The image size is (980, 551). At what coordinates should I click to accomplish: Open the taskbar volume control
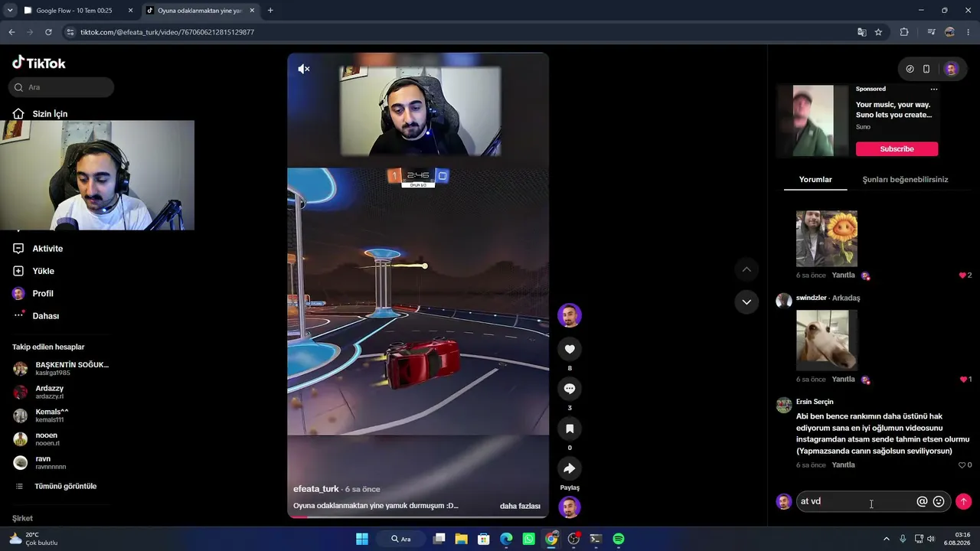[931, 539]
